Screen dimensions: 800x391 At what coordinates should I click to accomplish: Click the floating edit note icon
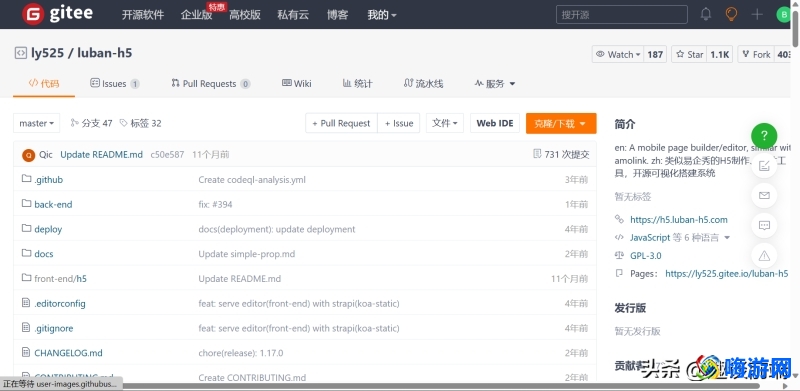coord(764,165)
